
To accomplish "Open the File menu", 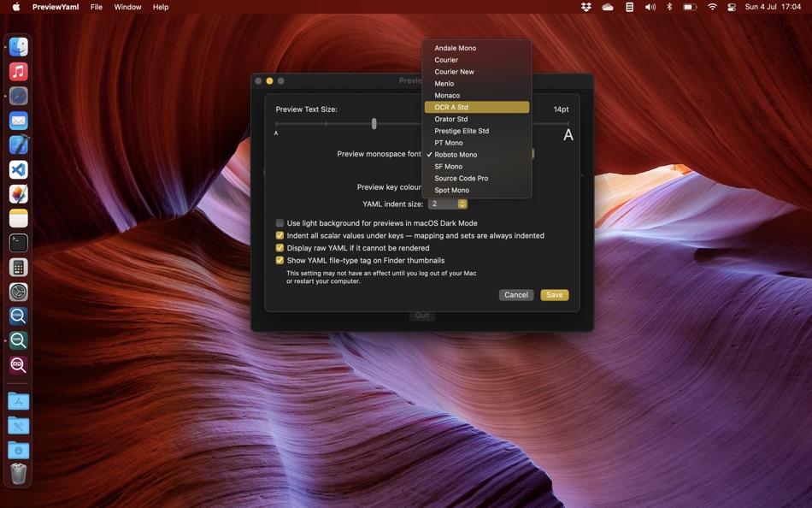I will tap(97, 7).
